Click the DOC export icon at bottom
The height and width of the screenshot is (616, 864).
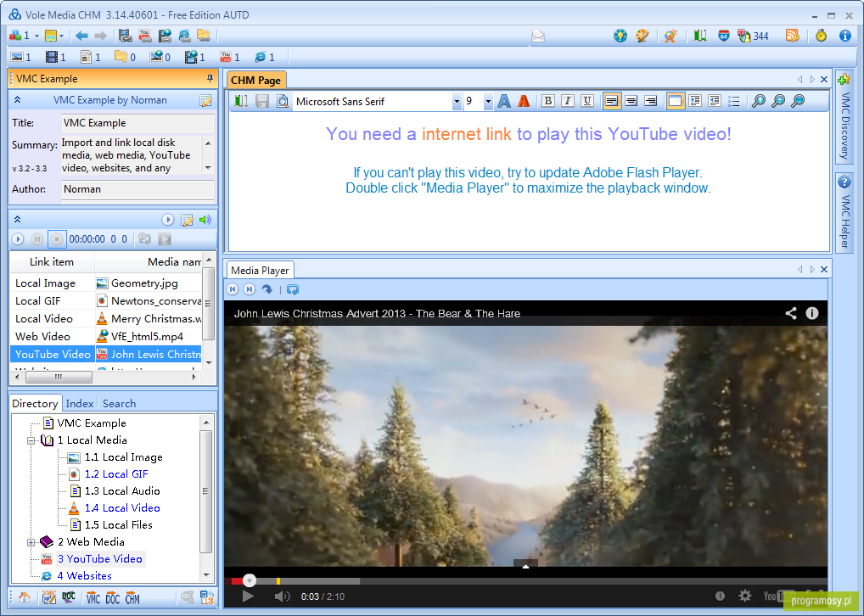[112, 598]
